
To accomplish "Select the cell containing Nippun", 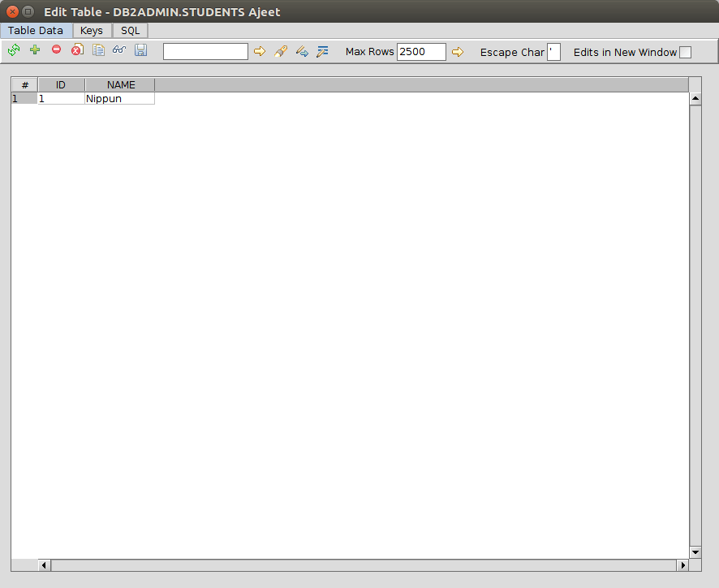I will [x=119, y=98].
